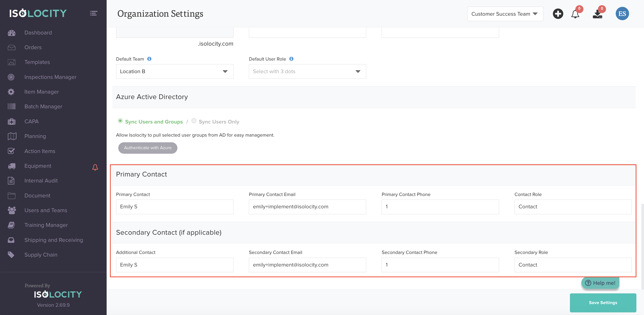Open Inspections Manager in the sidebar
Screen dimensions: 644x315
pos(50,77)
